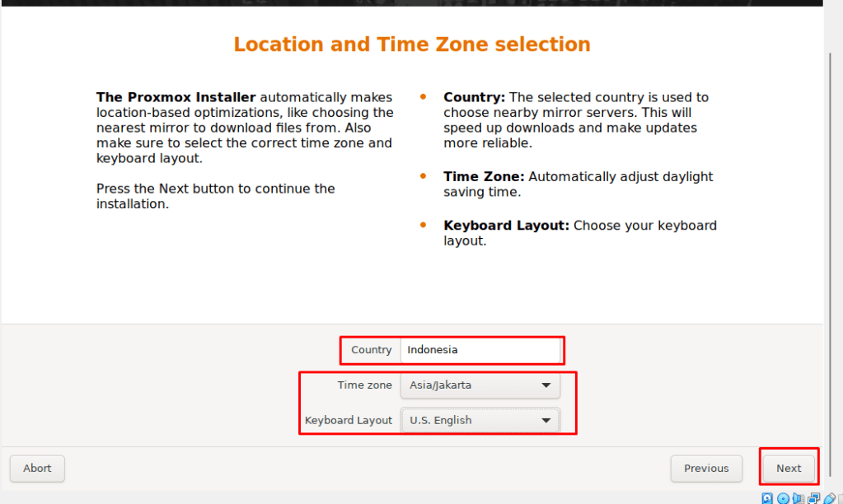Click the Country input field showing Indonesia
The image size is (843, 504).
pos(480,350)
